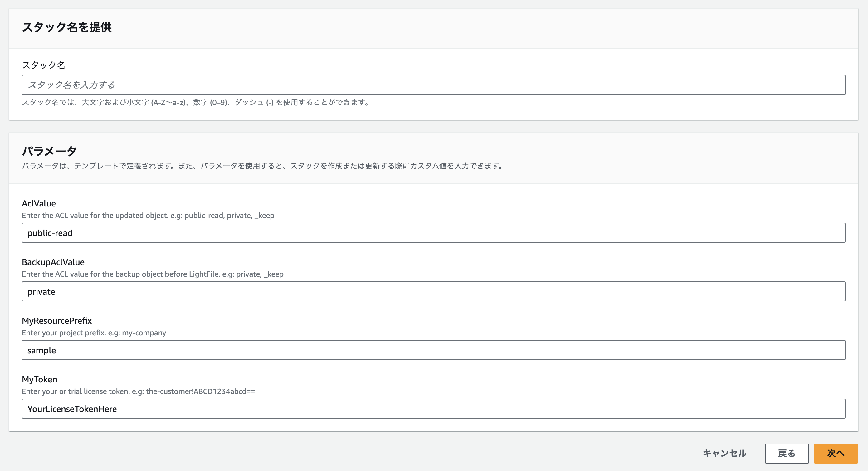Select the text public-read in AclValue
Viewport: 868px width, 471px height.
50,232
